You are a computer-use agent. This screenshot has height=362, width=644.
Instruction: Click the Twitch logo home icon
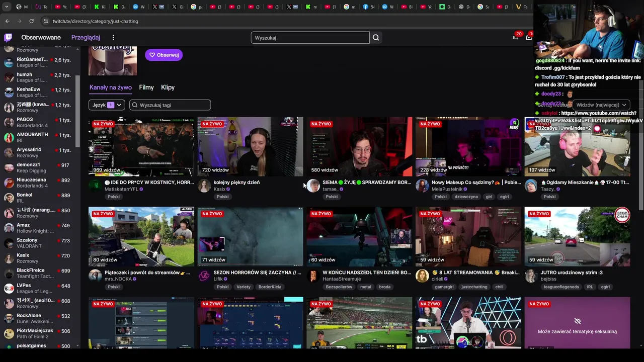8,37
